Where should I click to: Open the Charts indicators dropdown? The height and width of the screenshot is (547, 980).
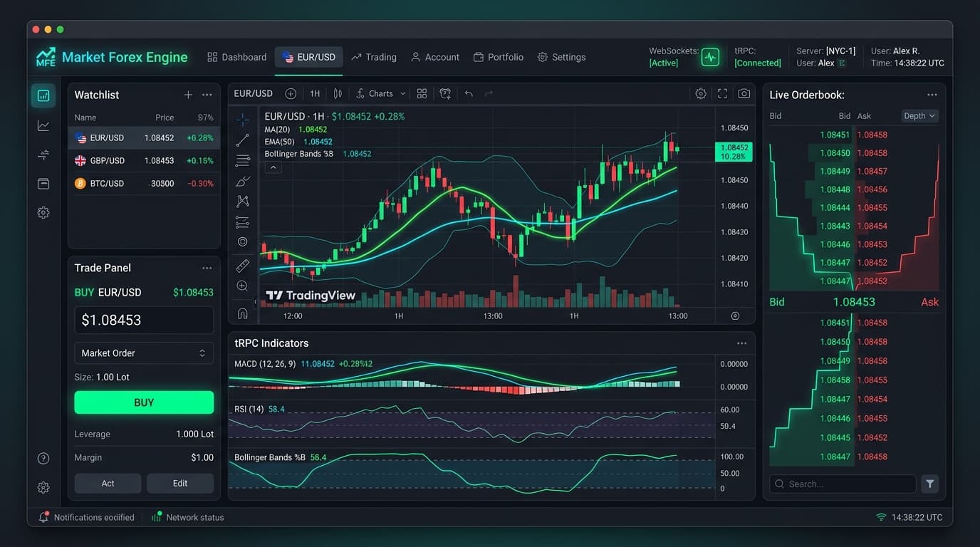pos(380,93)
